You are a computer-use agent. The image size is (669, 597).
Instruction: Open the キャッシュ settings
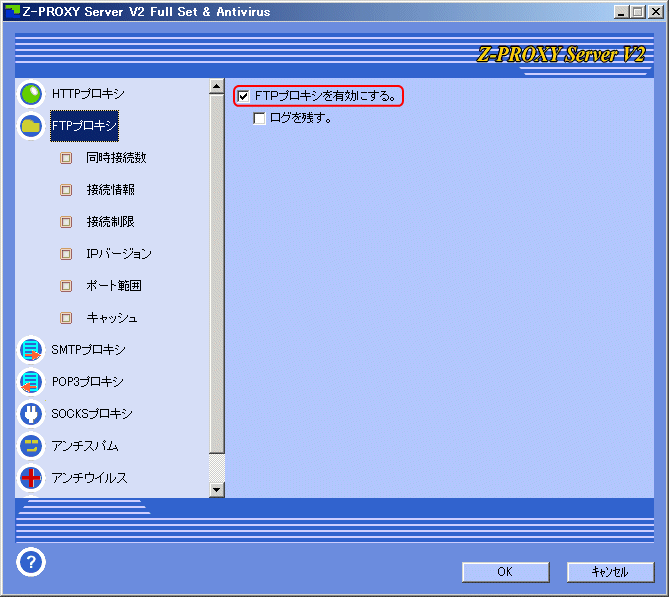pos(112,318)
